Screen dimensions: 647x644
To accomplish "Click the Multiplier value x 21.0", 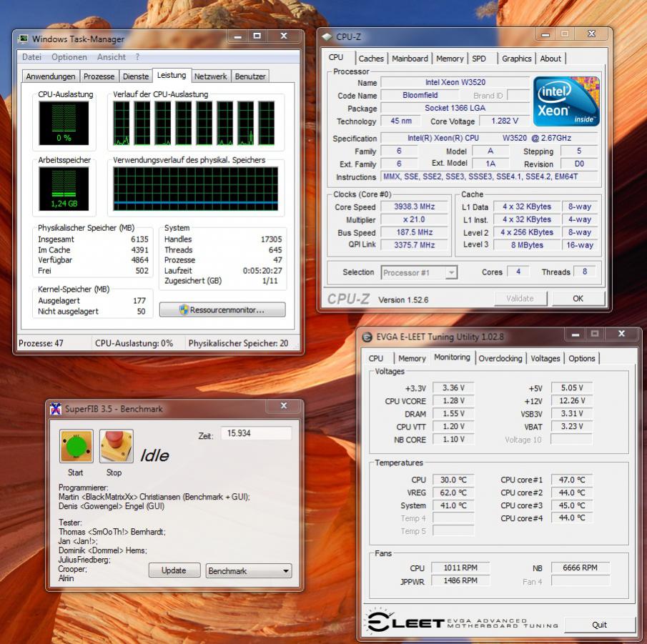I will pos(414,219).
